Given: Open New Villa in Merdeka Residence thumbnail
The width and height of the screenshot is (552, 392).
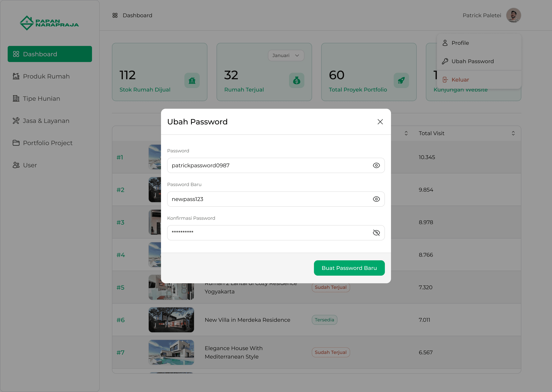Looking at the screenshot, I should click(x=171, y=320).
